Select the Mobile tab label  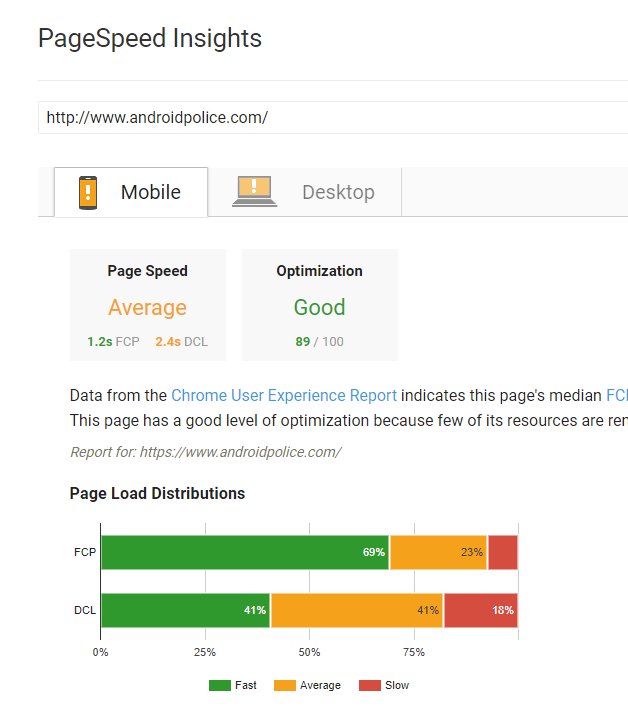pos(151,192)
